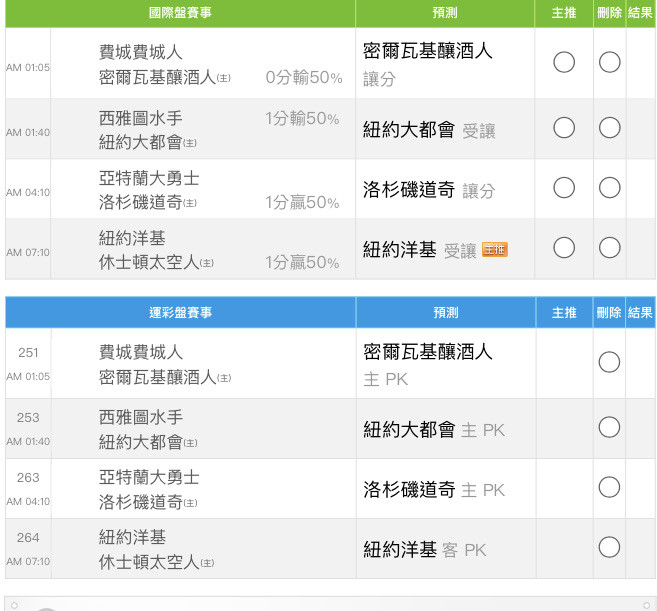Click prediction 洛杉磯道奇 讓分
This screenshot has height=611, width=657.
pyautogui.click(x=429, y=189)
